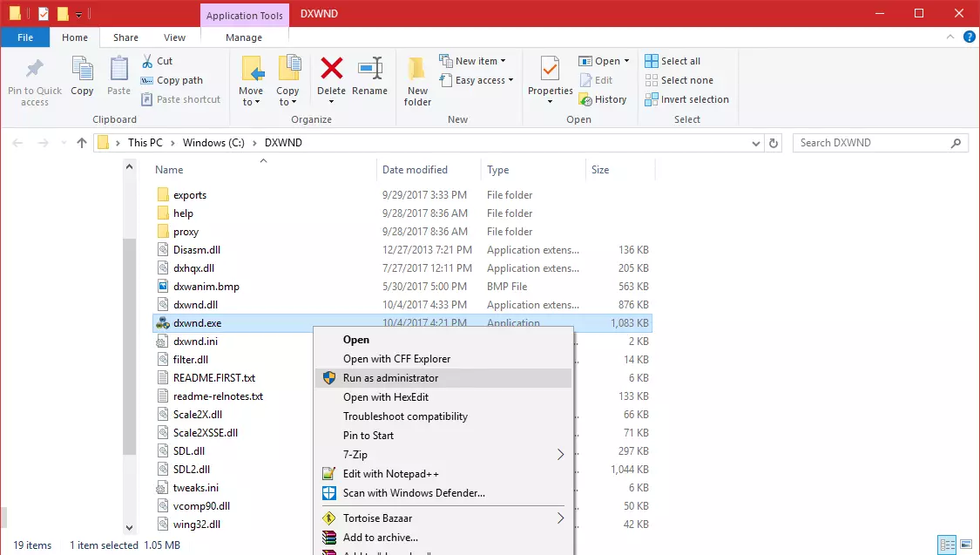980x555 pixels.
Task: Expand the Tortoise Bazaar submenu
Action: click(x=443, y=518)
